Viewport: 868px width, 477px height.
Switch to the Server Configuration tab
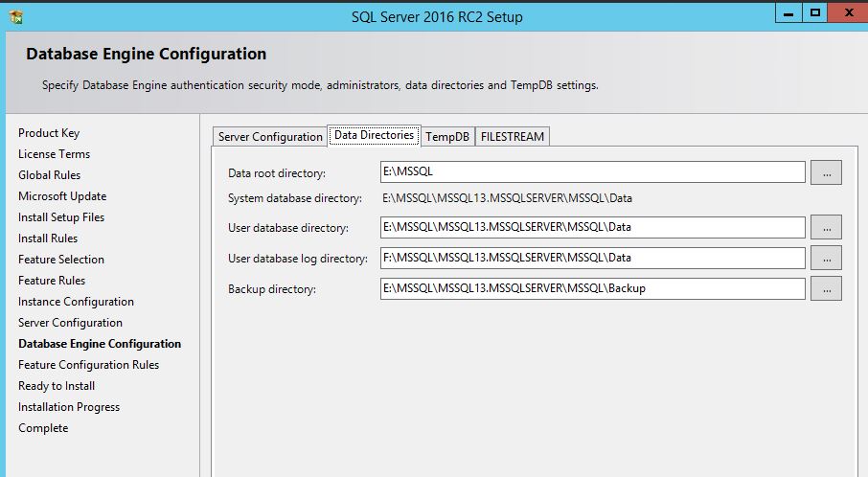click(x=270, y=137)
